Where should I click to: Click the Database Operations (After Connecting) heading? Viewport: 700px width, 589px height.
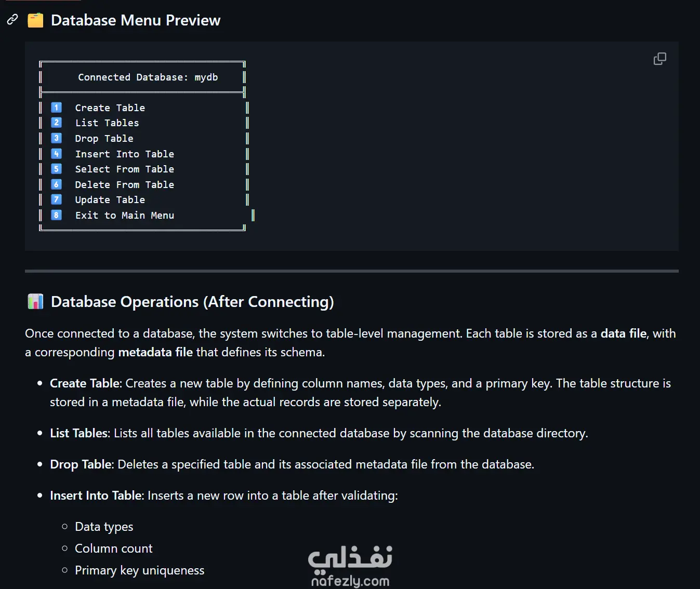[x=192, y=302]
